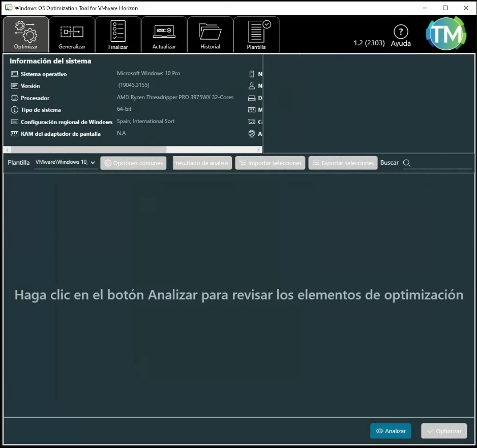Open the Finalizar checklist tab
Image resolution: width=477 pixels, height=448 pixels.
(118, 35)
